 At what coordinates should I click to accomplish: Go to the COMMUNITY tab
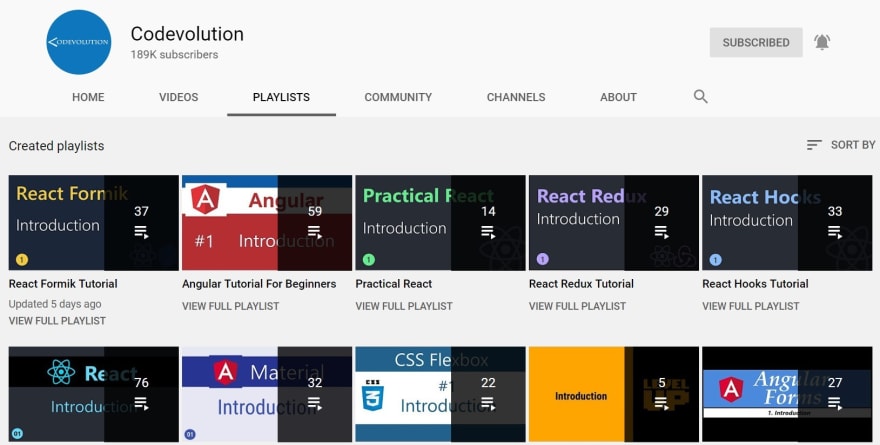(398, 97)
